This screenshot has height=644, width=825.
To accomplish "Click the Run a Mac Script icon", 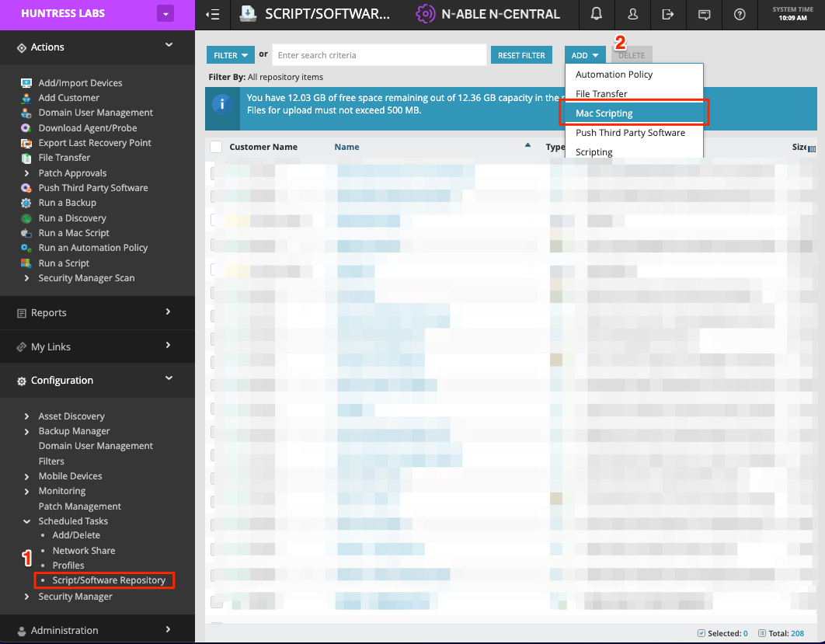I will (26, 233).
